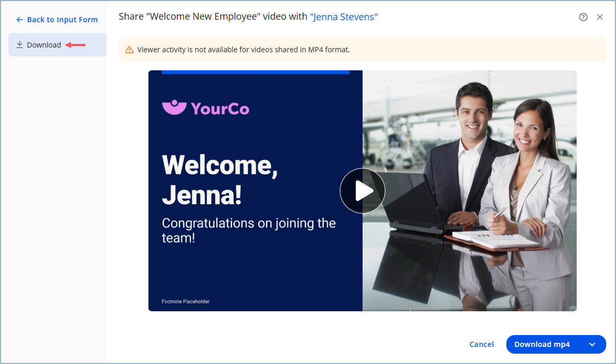This screenshot has height=364, width=616.
Task: Click the viewer activity warning banner text
Action: coord(243,50)
